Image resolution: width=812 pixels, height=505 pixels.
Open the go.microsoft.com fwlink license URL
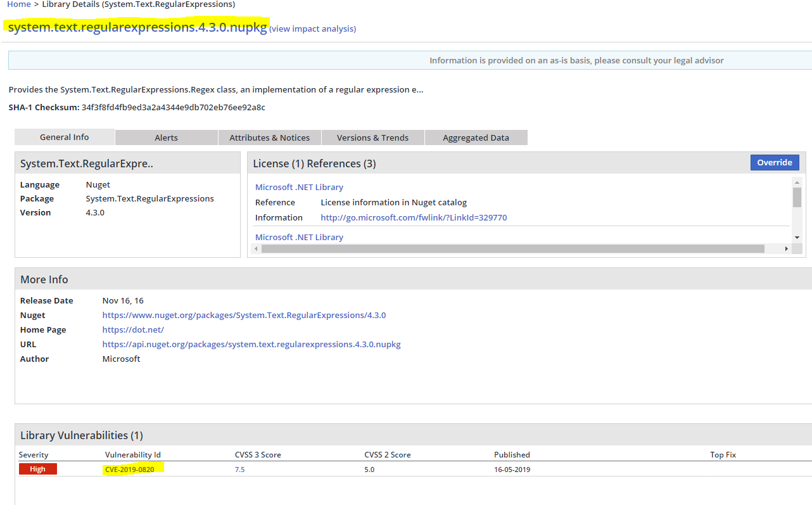click(414, 217)
